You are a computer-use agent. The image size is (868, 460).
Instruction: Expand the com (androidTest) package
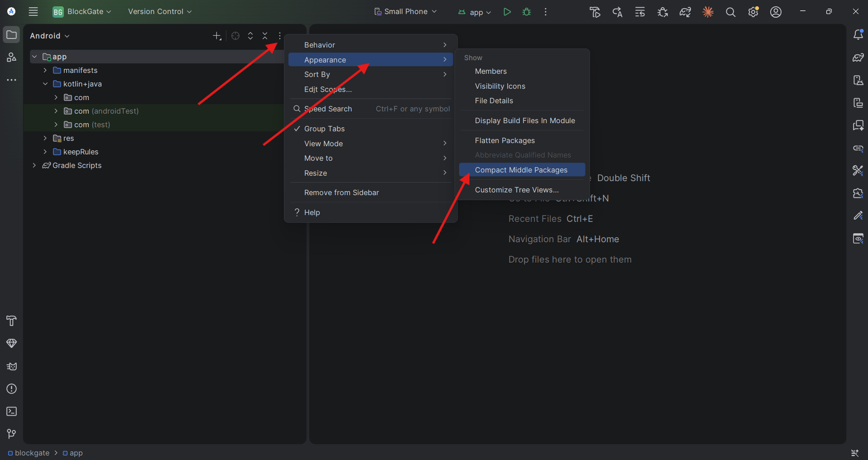(56, 111)
